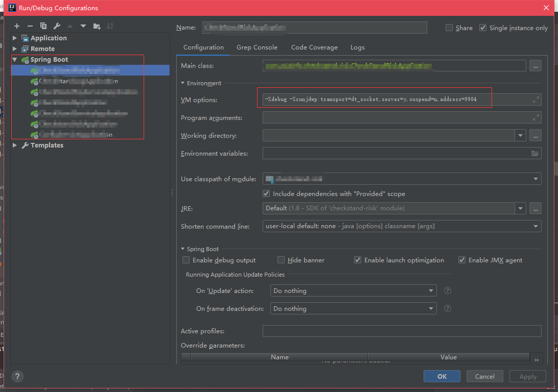The height and width of the screenshot is (392, 558).
Task: Toggle Enable JMX agent checkbox
Action: (x=462, y=260)
